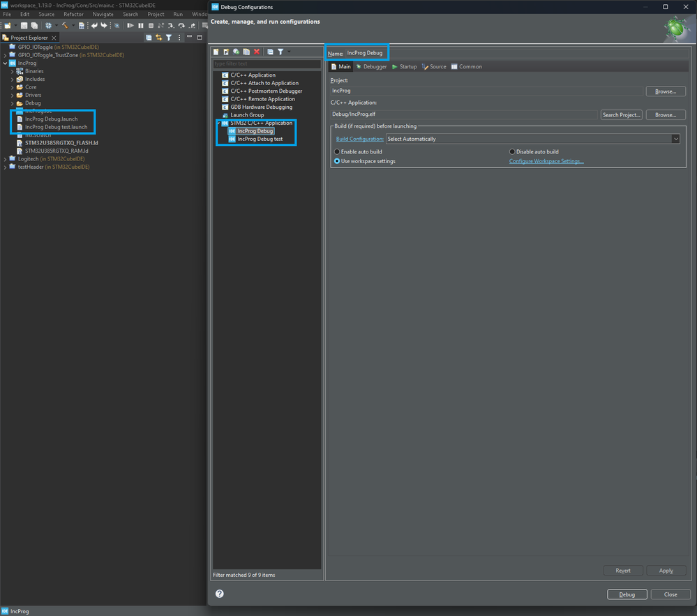Click the build configuration gear icon
This screenshot has width=697, height=616.
tap(48, 26)
